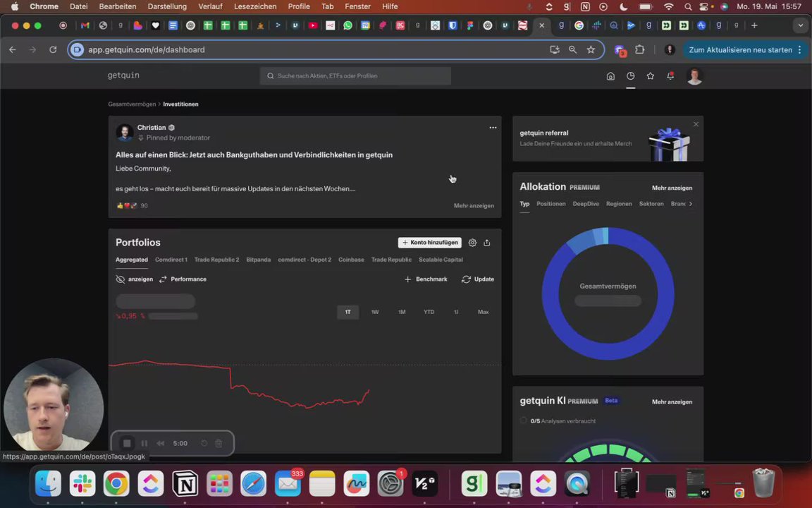812x508 pixels.
Task: Click the Chrome zoom magnifier icon
Action: [573, 50]
